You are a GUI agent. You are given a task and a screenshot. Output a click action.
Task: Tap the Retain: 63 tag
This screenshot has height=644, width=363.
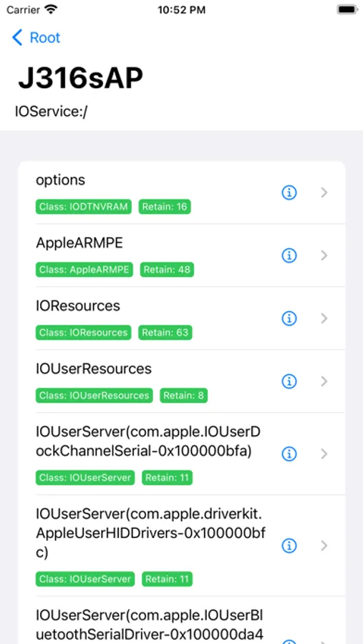[165, 332]
